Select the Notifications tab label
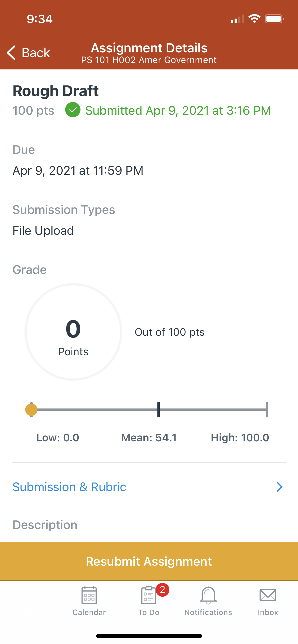Screen dimensions: 298x644 pos(208,612)
